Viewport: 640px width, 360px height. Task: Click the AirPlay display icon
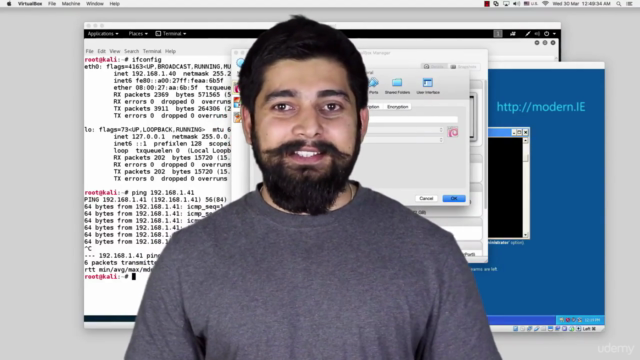(x=506, y=4)
